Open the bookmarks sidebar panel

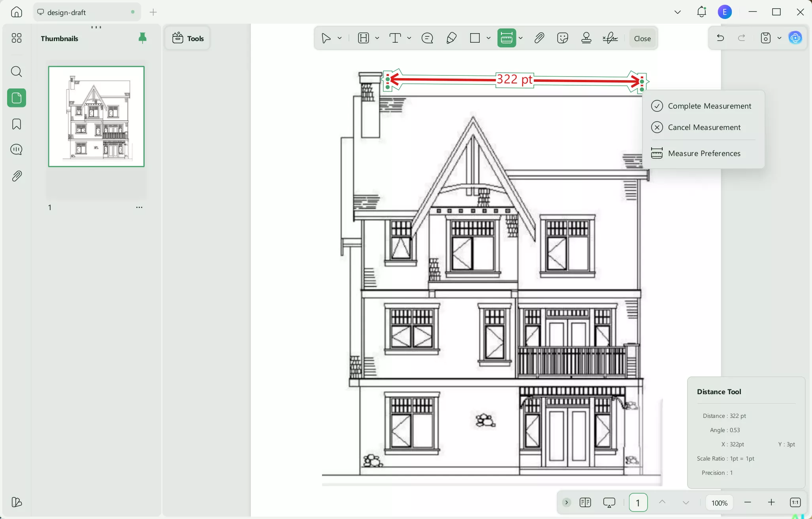pos(17,124)
